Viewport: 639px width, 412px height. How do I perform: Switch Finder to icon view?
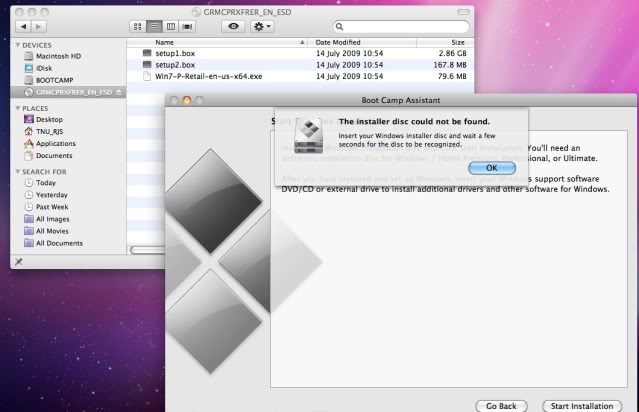tap(137, 26)
